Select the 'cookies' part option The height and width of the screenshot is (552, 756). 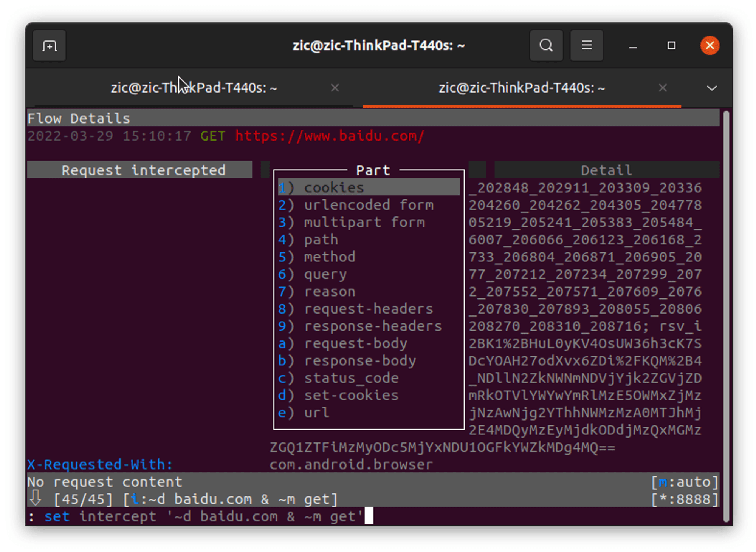[369, 187]
